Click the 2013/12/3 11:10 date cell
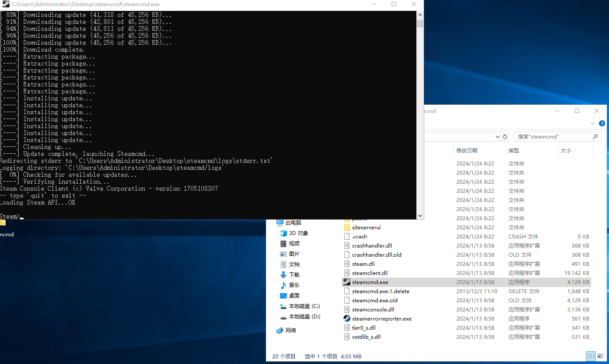 click(x=477, y=291)
